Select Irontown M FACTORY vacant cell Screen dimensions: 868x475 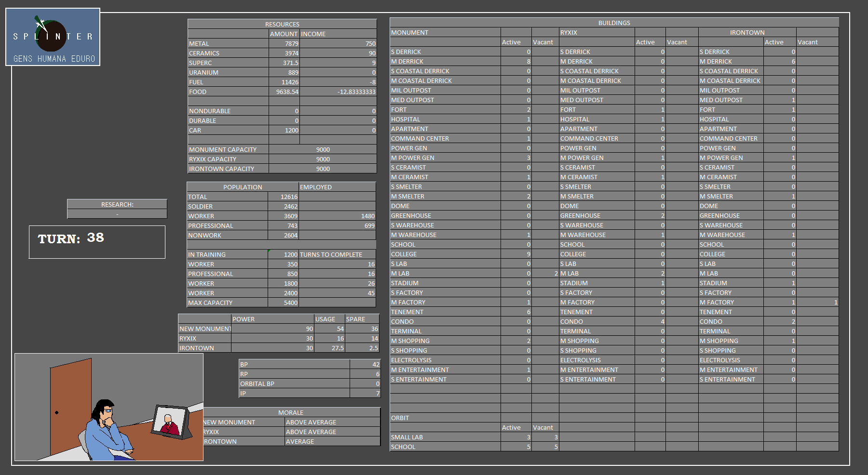point(817,302)
